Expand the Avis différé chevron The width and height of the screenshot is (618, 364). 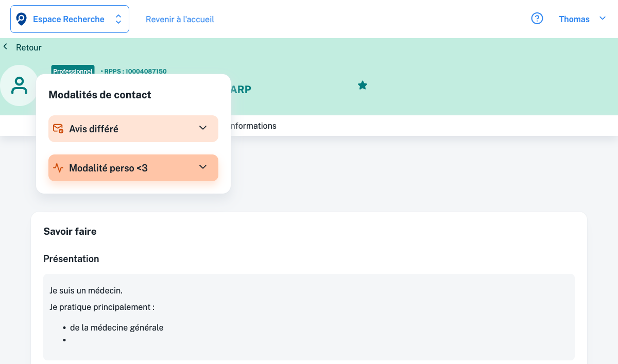click(x=203, y=128)
